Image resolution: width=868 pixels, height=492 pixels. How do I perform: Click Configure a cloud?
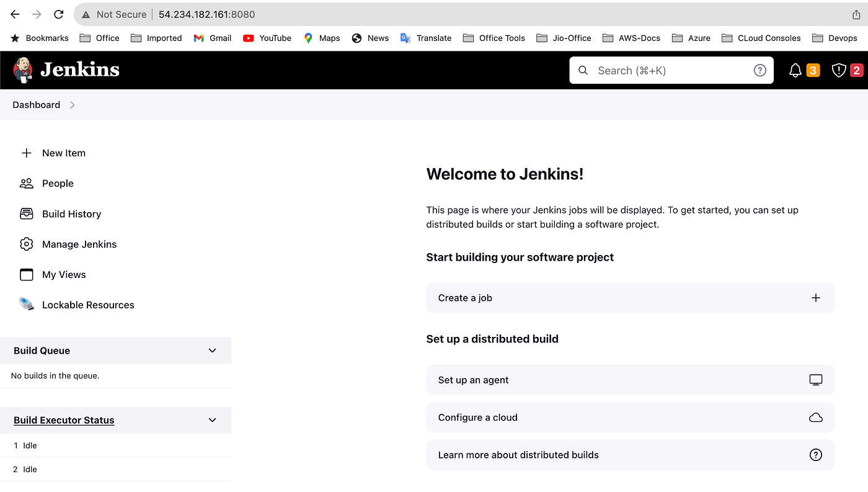(x=630, y=418)
